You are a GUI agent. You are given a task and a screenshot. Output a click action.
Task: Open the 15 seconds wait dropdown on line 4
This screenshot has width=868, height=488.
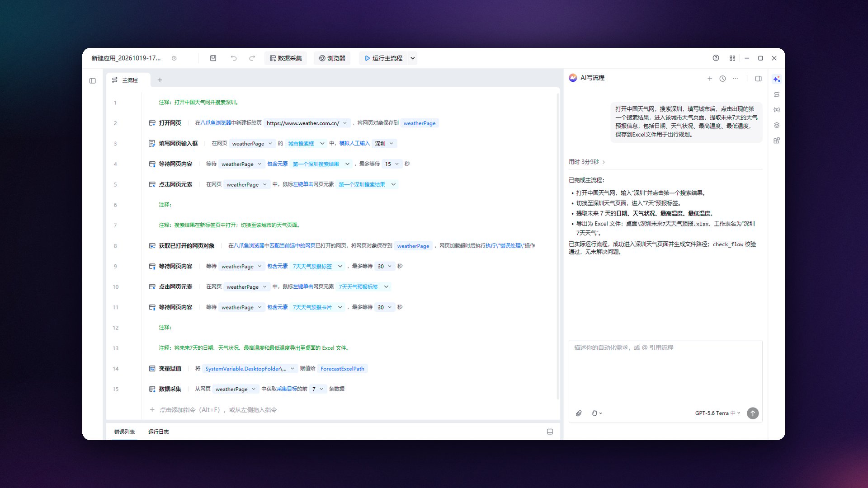[396, 164]
